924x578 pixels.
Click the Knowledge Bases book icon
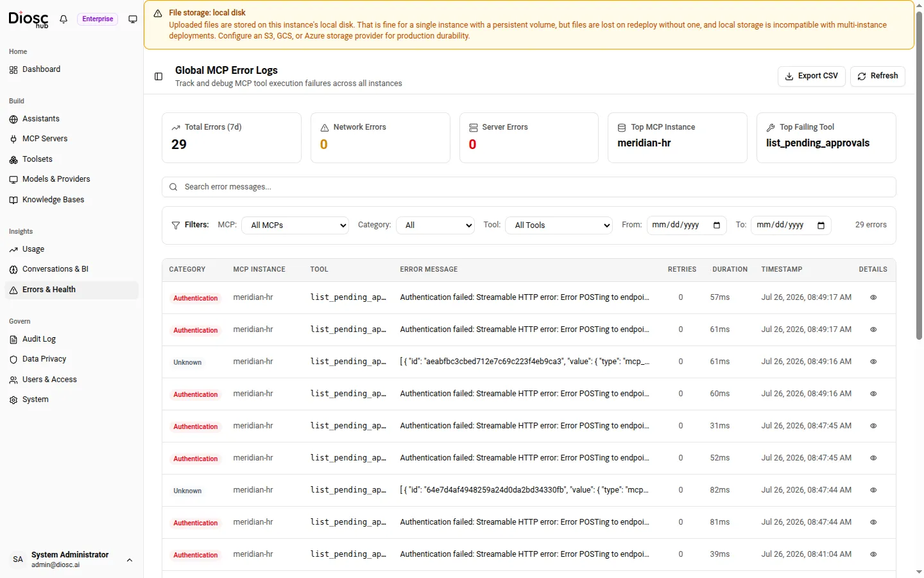13,200
